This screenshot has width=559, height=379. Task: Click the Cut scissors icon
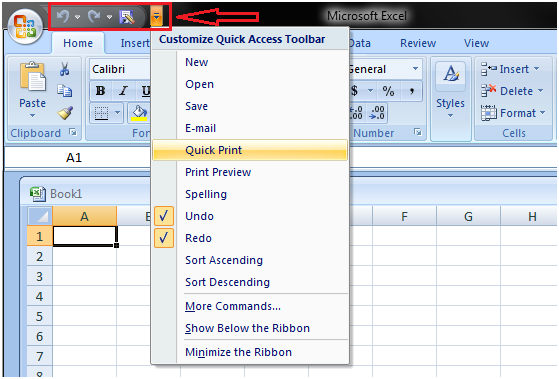[x=64, y=69]
